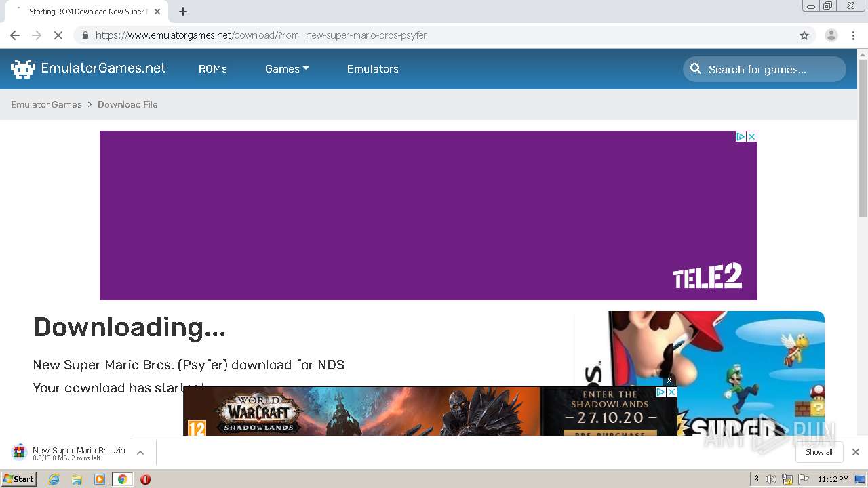Close the Tele2 purple ad
This screenshot has height=488, width=868.
click(752, 136)
